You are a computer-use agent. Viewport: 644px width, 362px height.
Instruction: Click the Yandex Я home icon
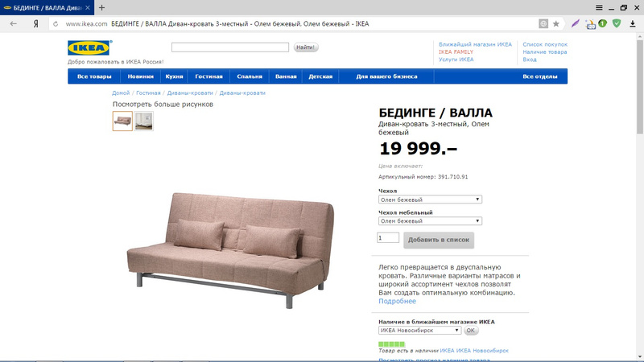(x=36, y=24)
